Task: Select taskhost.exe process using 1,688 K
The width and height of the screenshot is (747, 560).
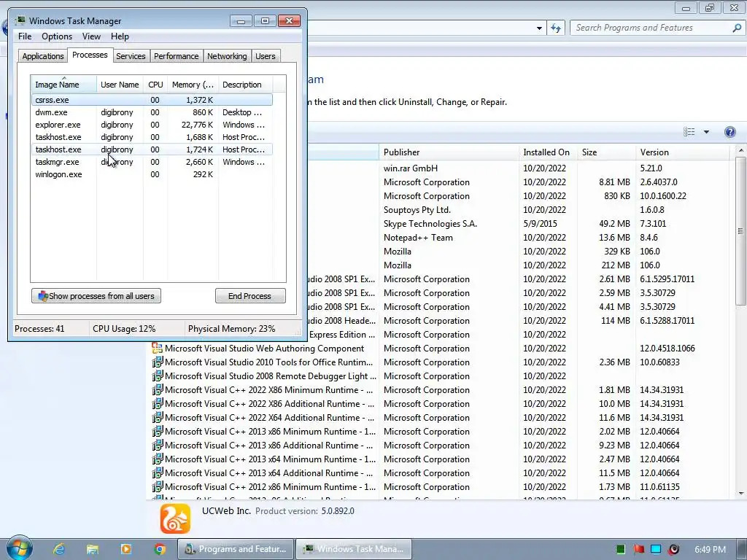Action: point(152,137)
